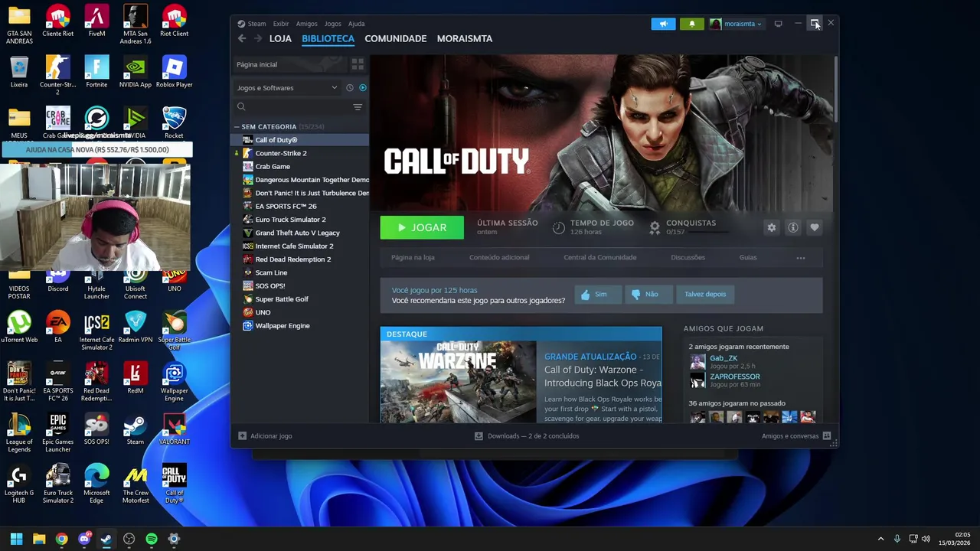The image size is (980, 551).
Task: Open friend Gab_ZK profile
Action: click(x=724, y=358)
